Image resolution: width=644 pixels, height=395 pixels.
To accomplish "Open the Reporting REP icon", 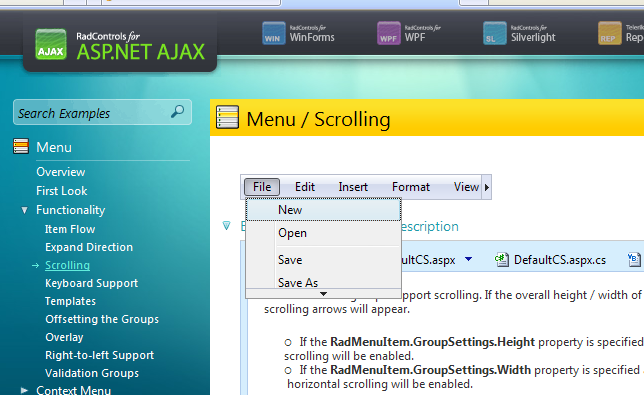I will [x=610, y=33].
